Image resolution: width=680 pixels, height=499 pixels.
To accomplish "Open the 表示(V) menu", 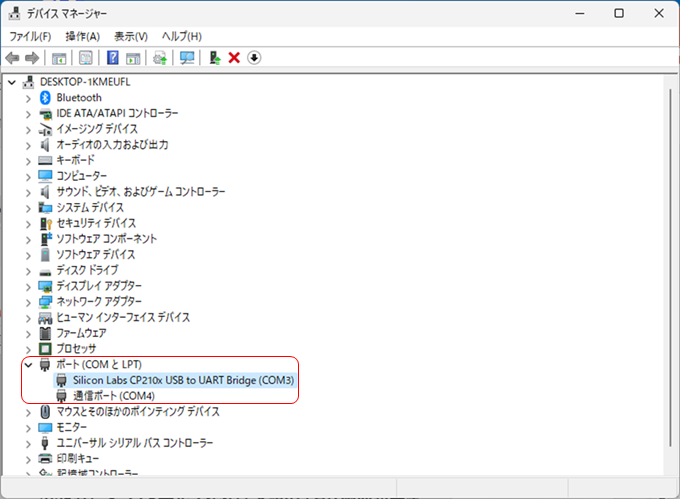I will pos(131,36).
